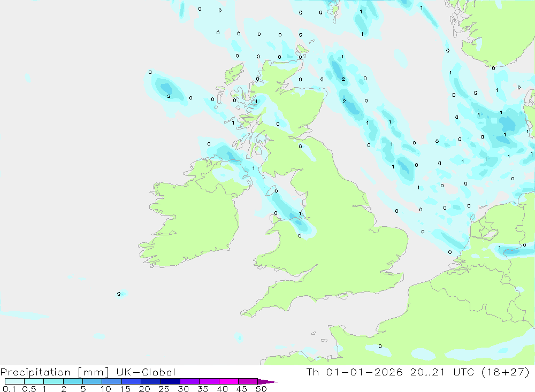Click the 0.1–0.5 mm lightest cyan legend swatch
Screen dimensions: 535x392
14,381
